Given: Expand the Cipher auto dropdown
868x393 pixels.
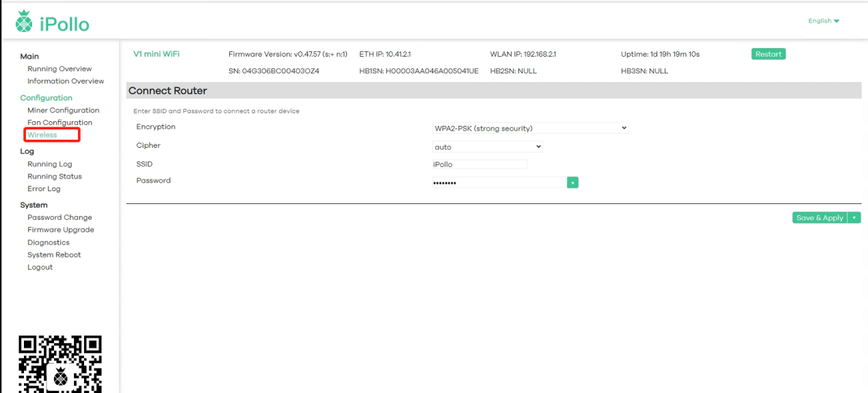Looking at the screenshot, I should click(x=487, y=147).
